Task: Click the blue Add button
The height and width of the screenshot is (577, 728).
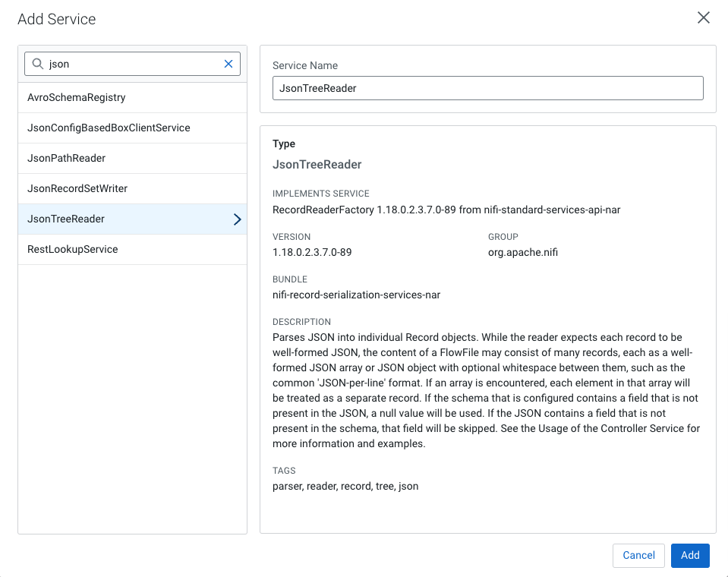Action: click(x=689, y=555)
